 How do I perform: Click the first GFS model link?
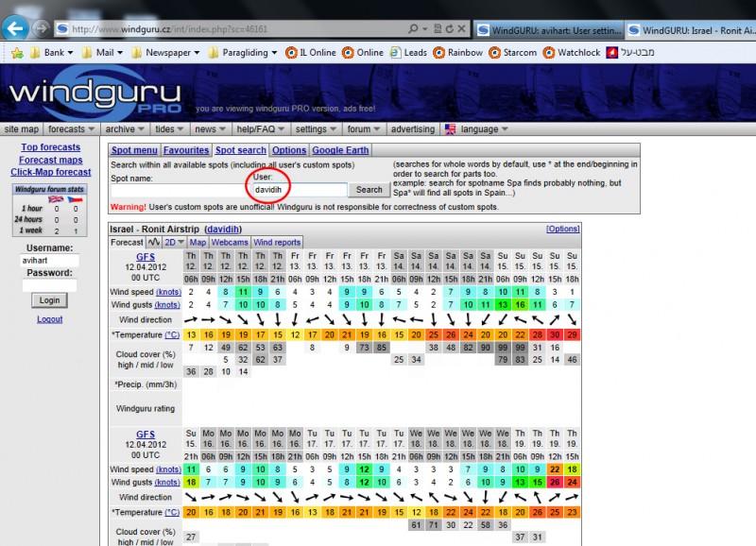(146, 257)
